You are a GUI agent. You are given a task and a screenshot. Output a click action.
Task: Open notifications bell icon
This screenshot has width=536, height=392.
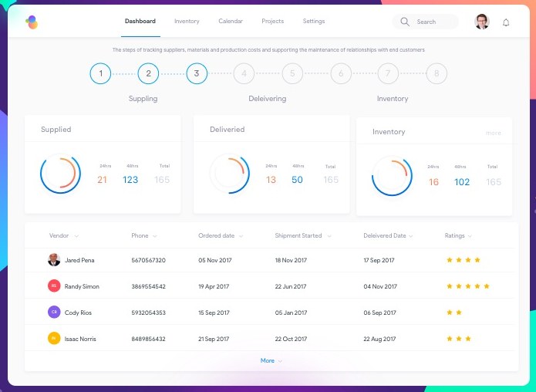pos(506,22)
